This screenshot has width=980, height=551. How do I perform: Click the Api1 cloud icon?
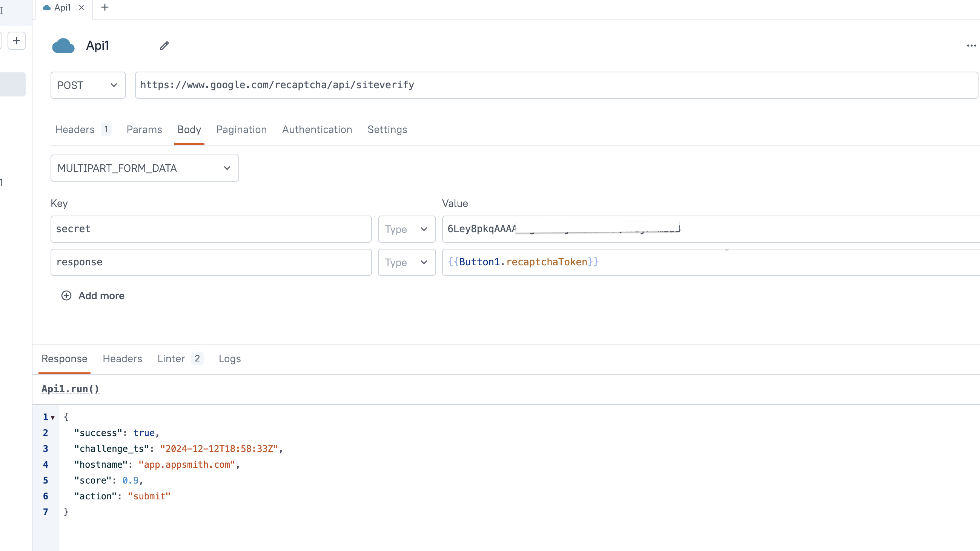point(63,46)
